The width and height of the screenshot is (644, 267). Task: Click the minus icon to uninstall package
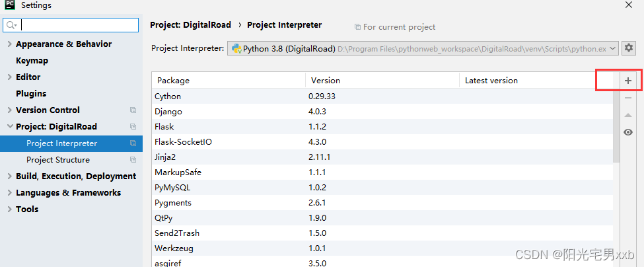click(x=627, y=98)
